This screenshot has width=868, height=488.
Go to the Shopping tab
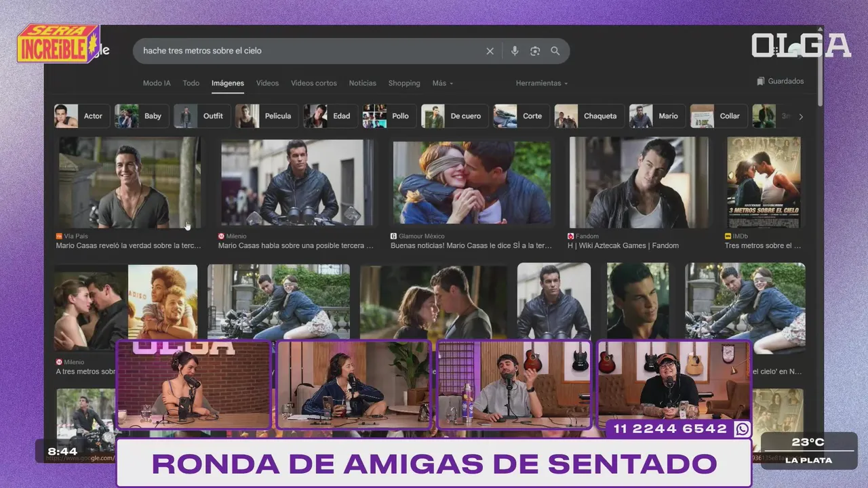404,83
